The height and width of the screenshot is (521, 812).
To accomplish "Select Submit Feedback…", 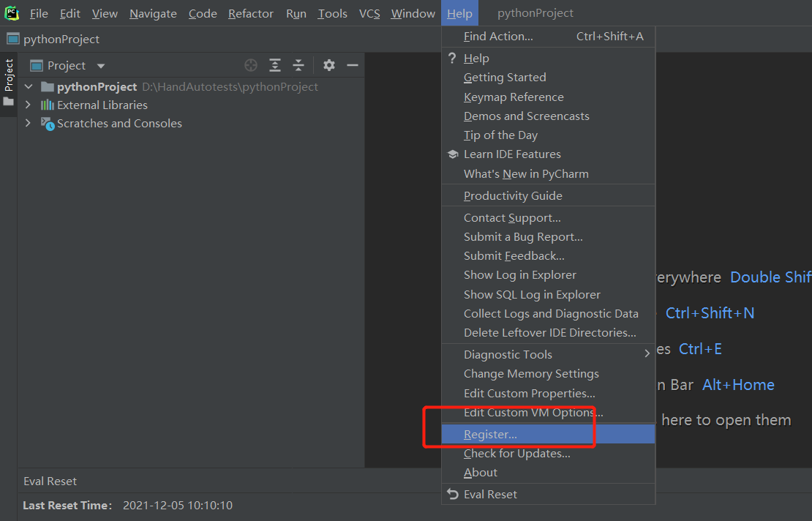I will click(549, 256).
